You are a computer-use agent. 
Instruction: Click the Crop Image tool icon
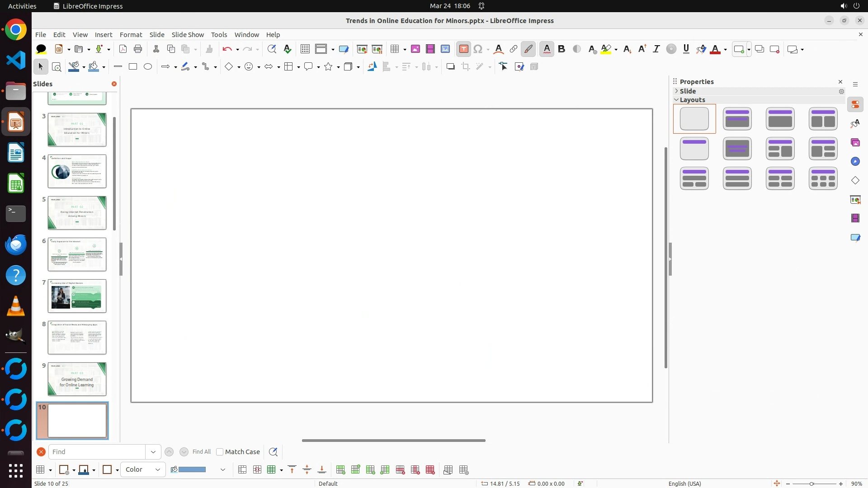[x=466, y=67]
